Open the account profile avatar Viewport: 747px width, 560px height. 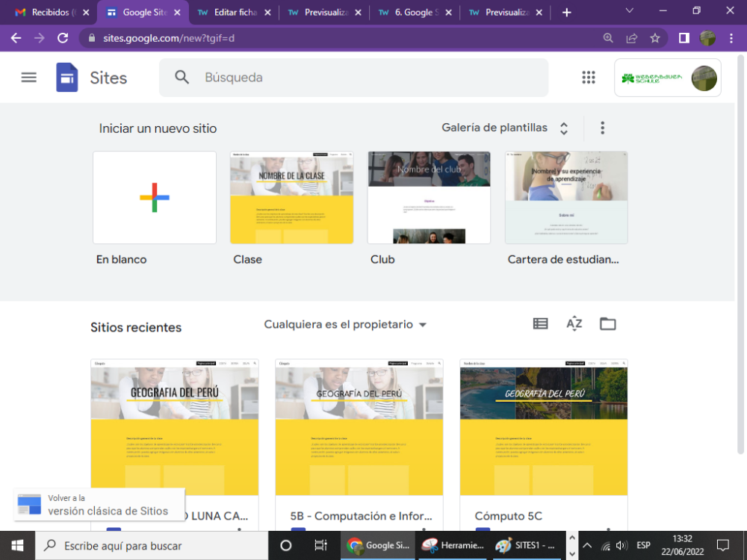[704, 78]
